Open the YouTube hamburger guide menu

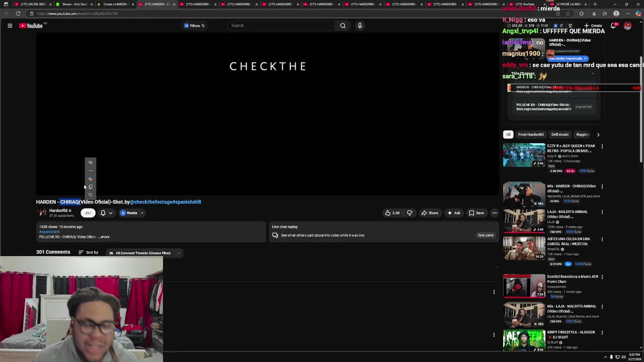point(10,26)
